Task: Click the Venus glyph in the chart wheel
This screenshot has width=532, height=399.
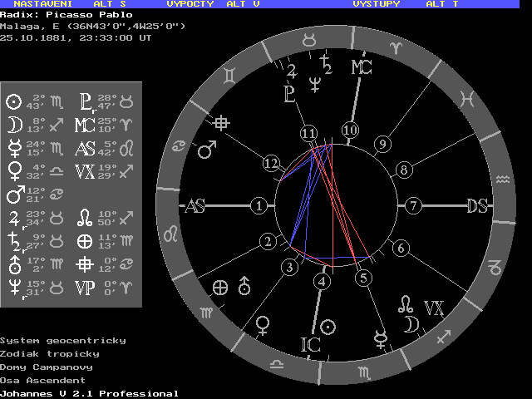Action: click(x=264, y=323)
